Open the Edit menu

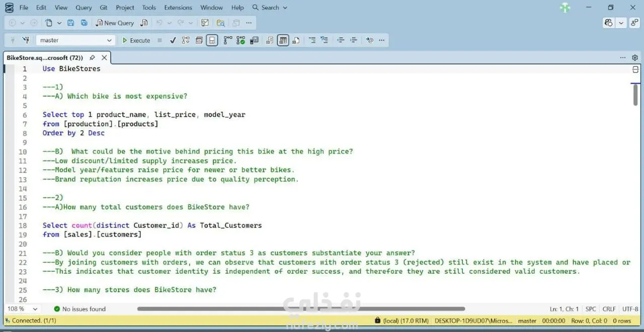pos(41,8)
